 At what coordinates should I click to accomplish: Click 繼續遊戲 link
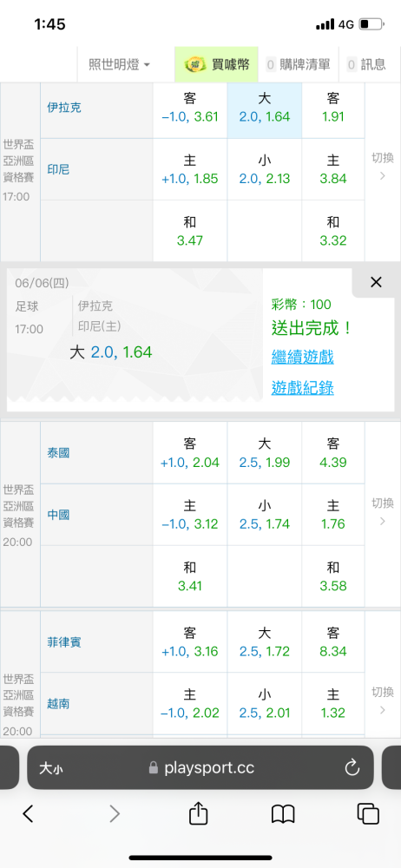302,357
